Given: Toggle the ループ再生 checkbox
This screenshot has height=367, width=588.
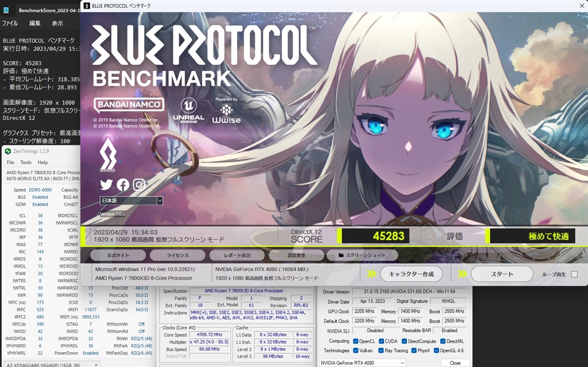Looking at the screenshot, I should [x=574, y=275].
